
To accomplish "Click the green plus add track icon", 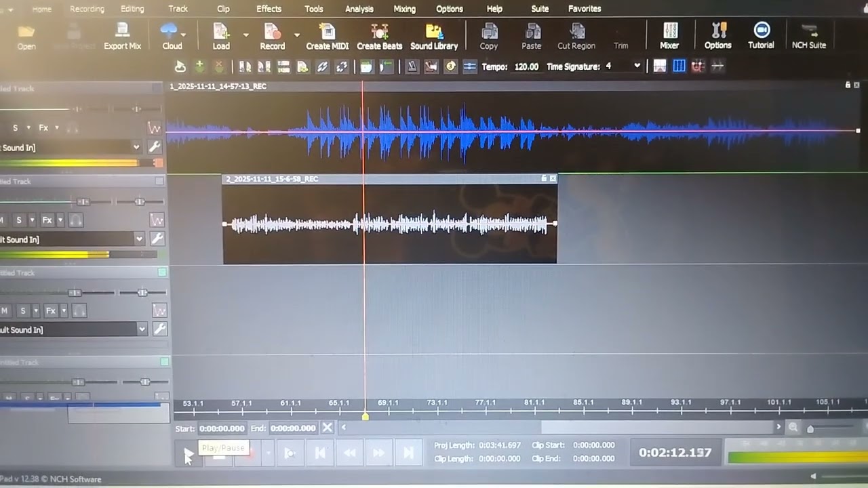I will pyautogui.click(x=199, y=66).
